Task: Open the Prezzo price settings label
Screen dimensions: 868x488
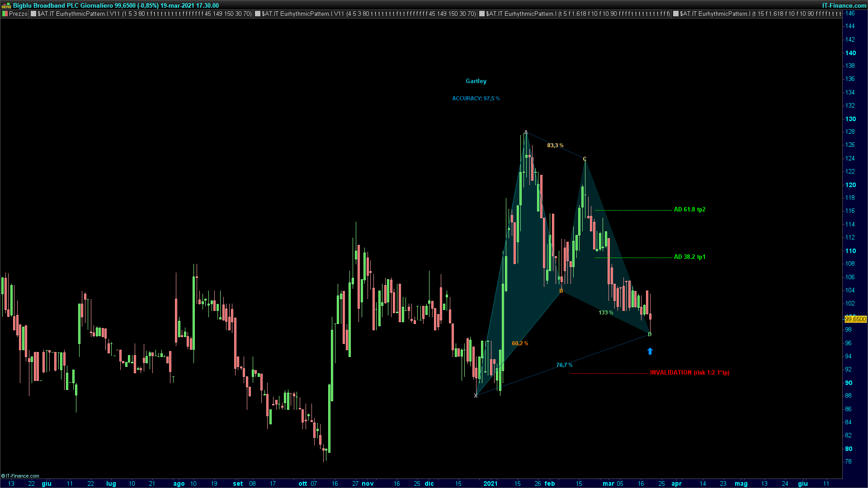Action: [18, 14]
